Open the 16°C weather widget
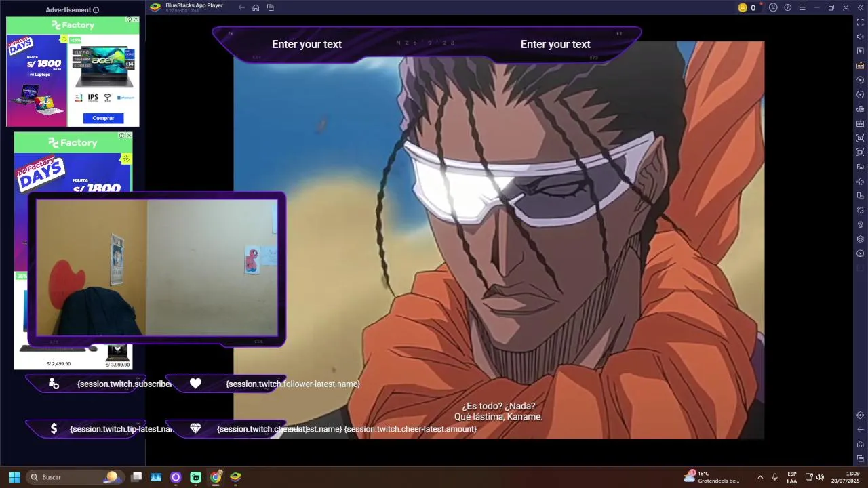This screenshot has height=488, width=868. [x=712, y=477]
